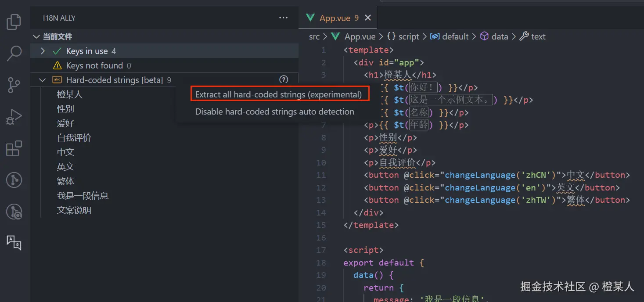Open the Explorer view in activity bar
This screenshot has width=644, height=302.
14,22
